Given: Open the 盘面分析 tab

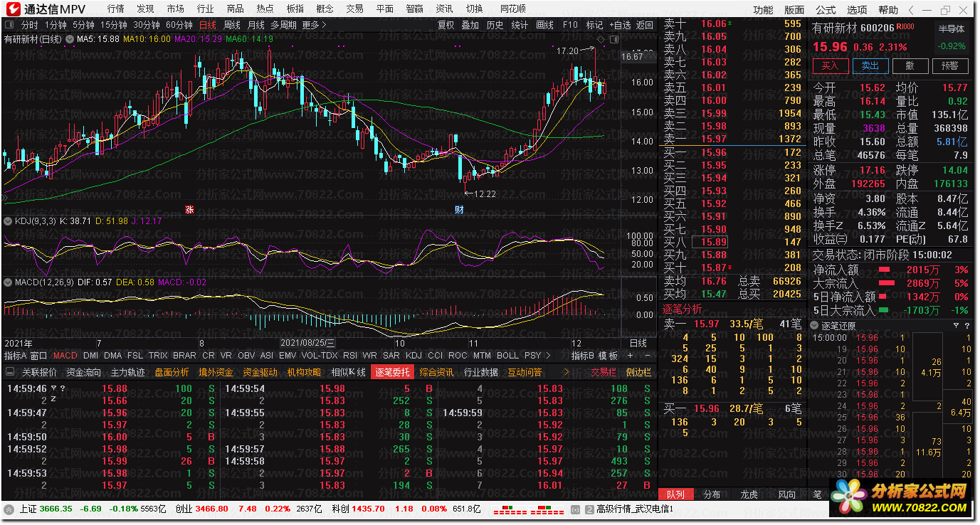Looking at the screenshot, I should point(172,372).
